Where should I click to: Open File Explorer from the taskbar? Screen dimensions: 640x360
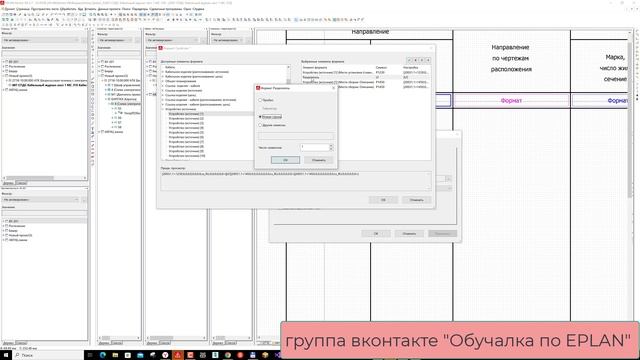pos(115,355)
